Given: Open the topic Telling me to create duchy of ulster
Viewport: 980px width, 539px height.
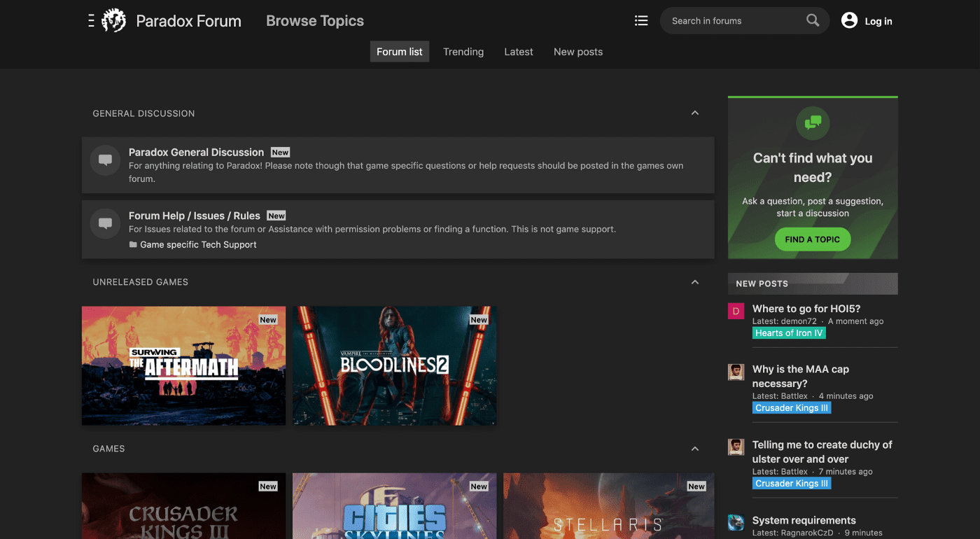Looking at the screenshot, I should click(x=822, y=451).
